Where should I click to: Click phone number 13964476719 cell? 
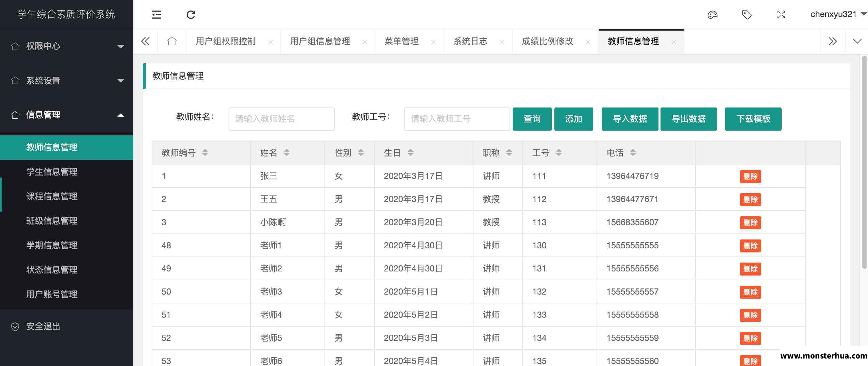click(646, 176)
